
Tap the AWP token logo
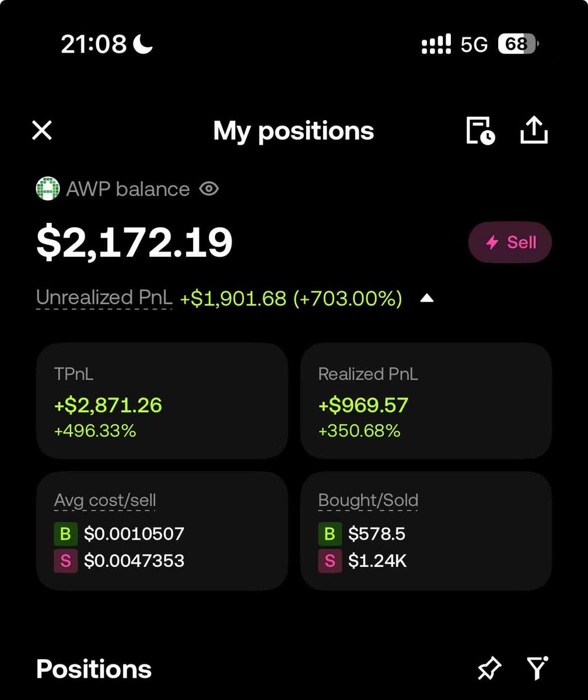click(x=48, y=189)
